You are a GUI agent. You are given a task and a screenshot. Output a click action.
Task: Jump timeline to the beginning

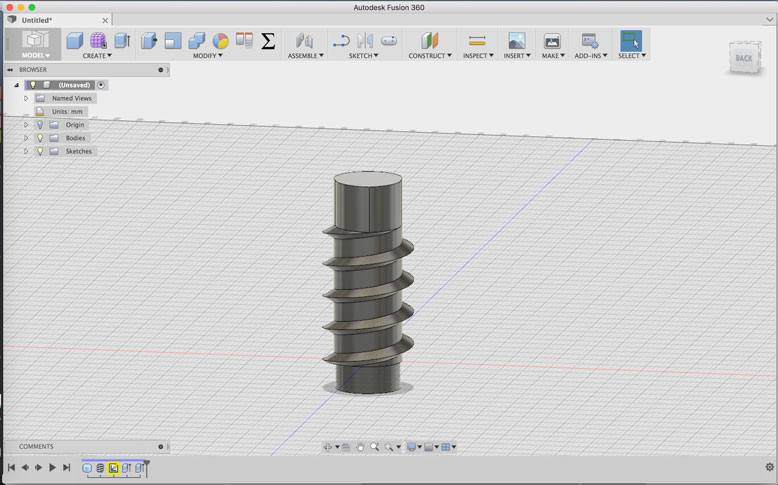11,467
